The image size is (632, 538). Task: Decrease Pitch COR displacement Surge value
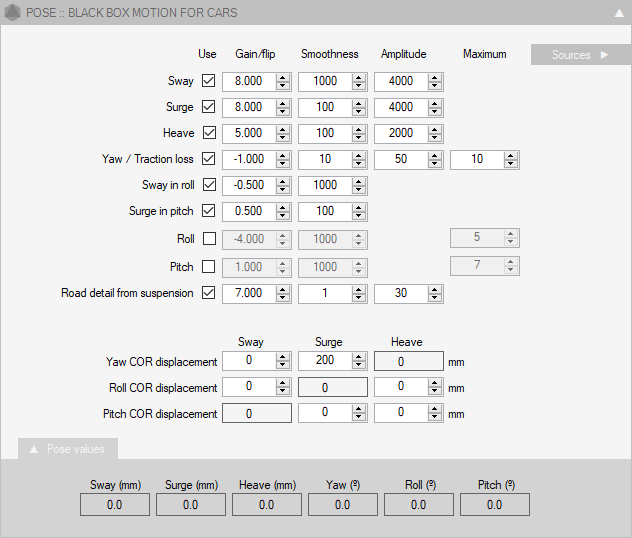click(359, 417)
